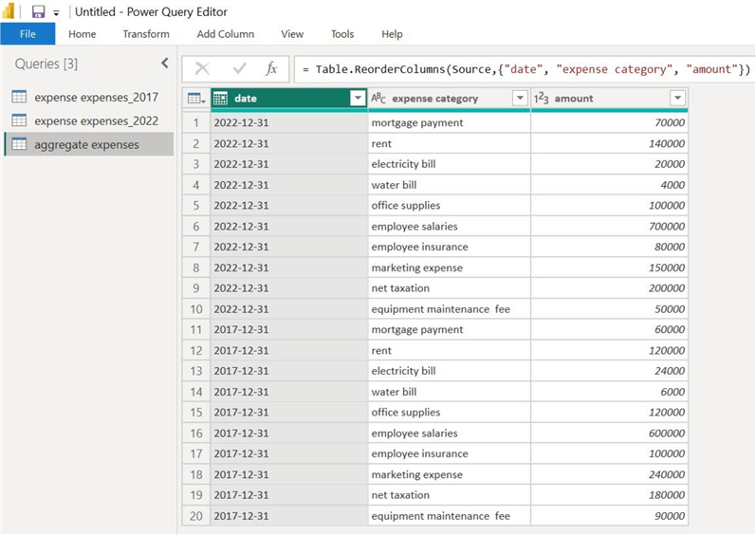Open the table options menu in grid corner
This screenshot has width=756, height=535.
tap(196, 99)
